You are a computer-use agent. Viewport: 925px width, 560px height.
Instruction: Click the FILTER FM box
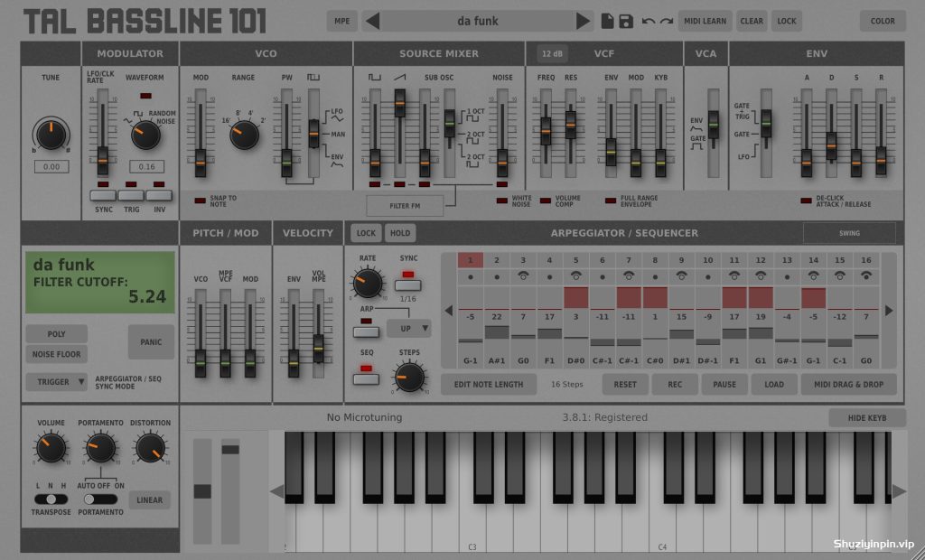[405, 206]
